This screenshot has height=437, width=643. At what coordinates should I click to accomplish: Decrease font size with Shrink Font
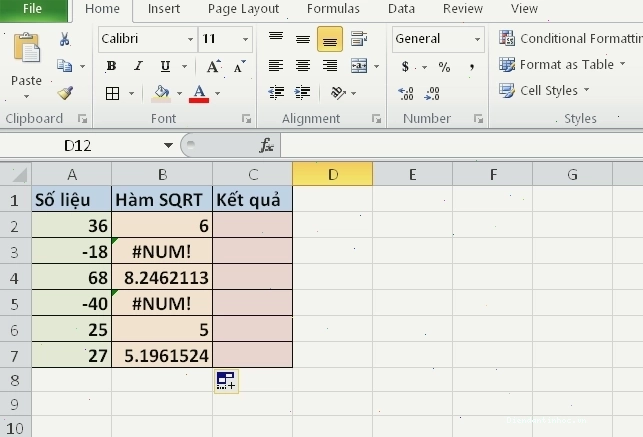click(240, 66)
